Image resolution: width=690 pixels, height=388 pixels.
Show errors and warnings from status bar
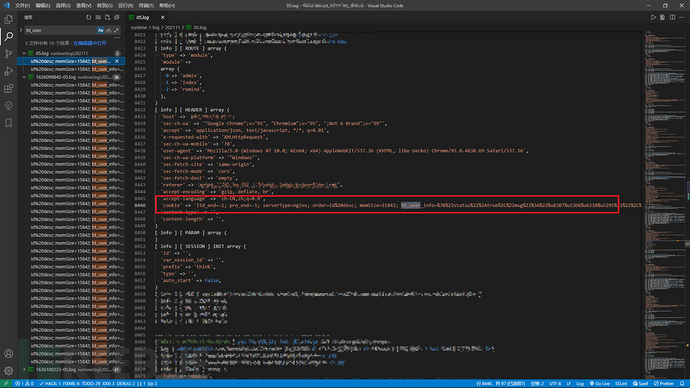tap(25, 384)
